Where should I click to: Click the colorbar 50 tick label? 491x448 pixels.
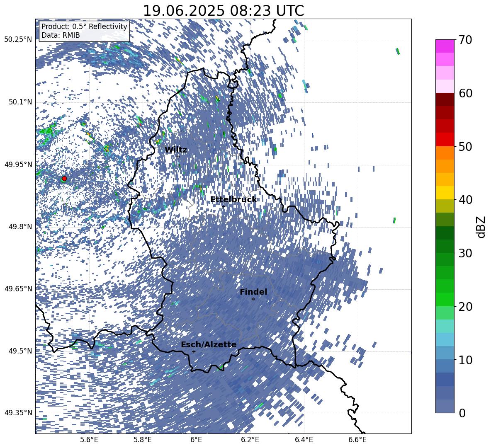(x=466, y=146)
